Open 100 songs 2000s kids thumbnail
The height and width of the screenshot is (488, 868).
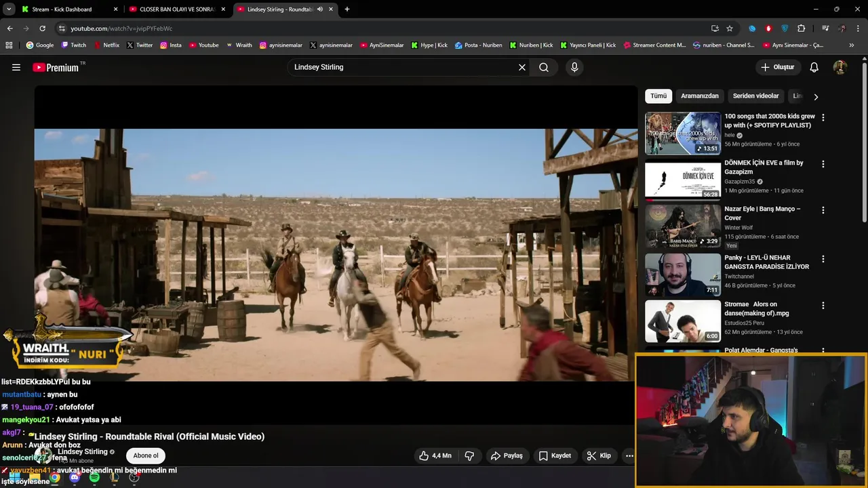683,134
